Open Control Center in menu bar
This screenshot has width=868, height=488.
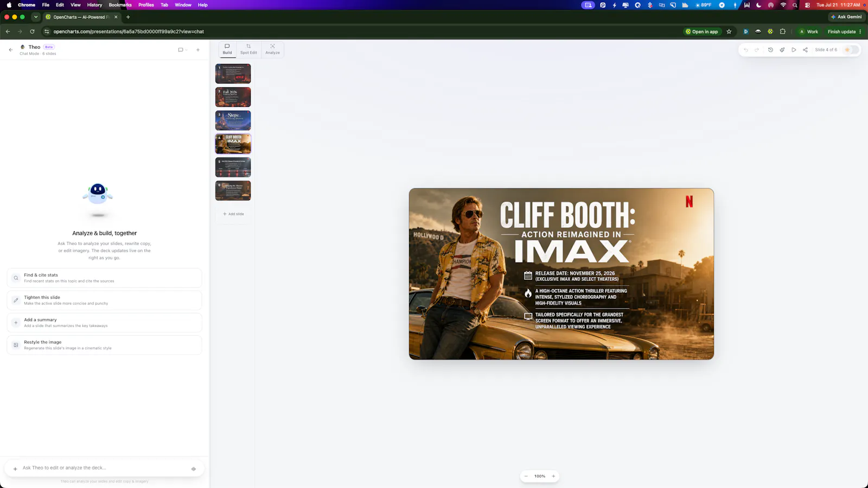point(807,5)
